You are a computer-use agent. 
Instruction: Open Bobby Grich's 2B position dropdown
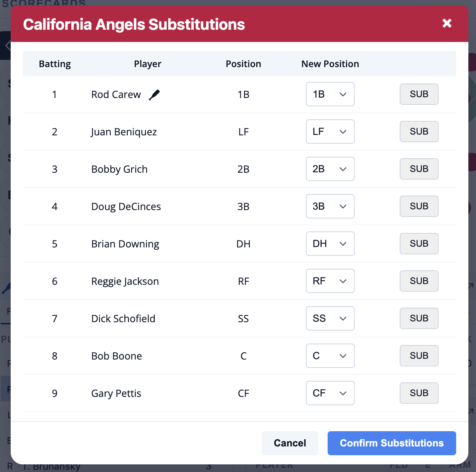click(330, 169)
